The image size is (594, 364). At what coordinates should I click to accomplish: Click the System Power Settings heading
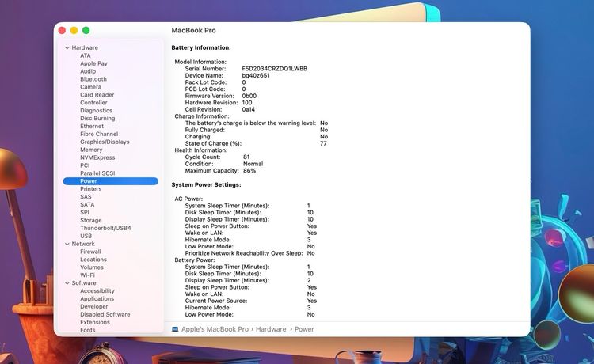tap(206, 184)
